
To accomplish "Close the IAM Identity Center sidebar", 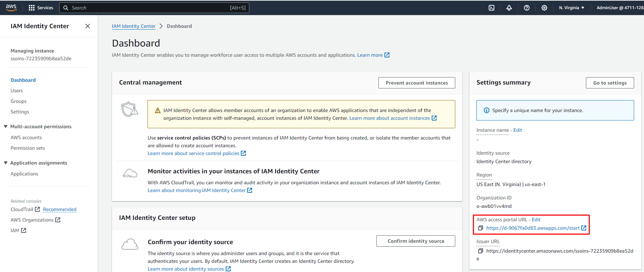I will tap(88, 26).
